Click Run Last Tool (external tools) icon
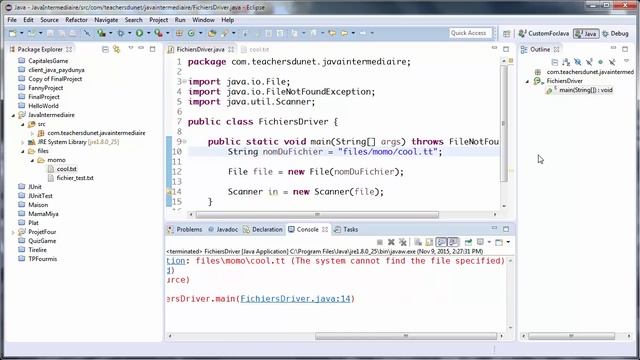The width and height of the screenshot is (640, 360). 158,33
